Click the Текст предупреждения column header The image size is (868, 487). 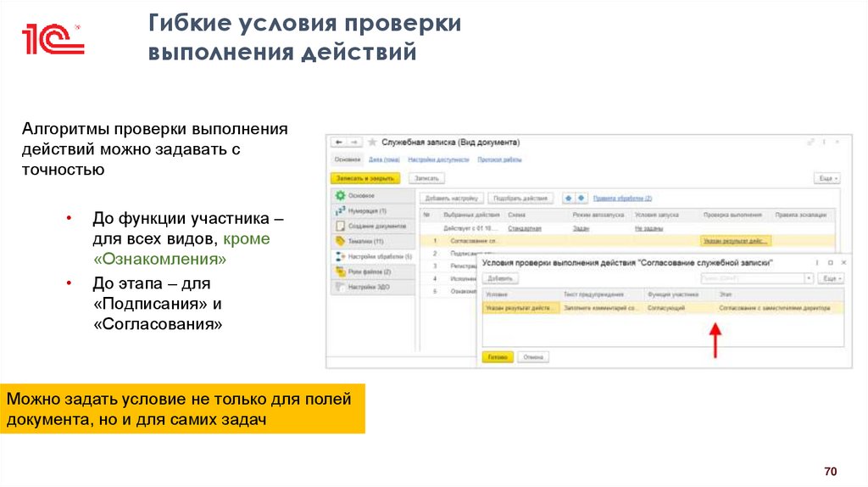(593, 294)
